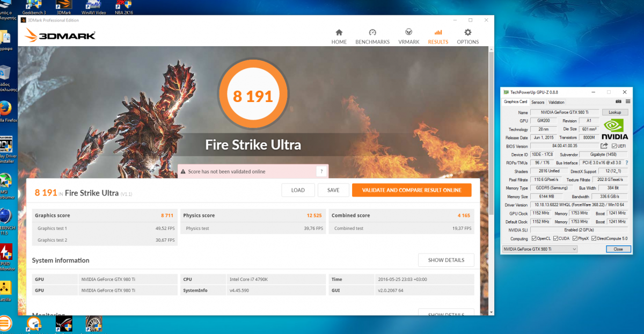Open Geekbench 3 desktop shortcut

(x=34, y=8)
